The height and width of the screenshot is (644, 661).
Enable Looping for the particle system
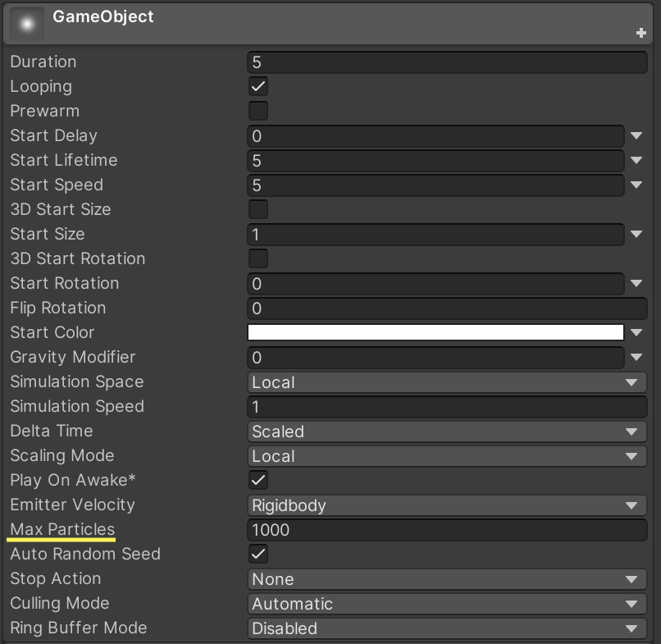click(x=258, y=86)
